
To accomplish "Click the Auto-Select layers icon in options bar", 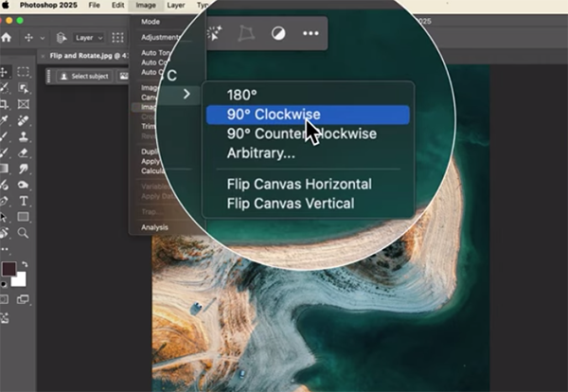I will pos(62,38).
